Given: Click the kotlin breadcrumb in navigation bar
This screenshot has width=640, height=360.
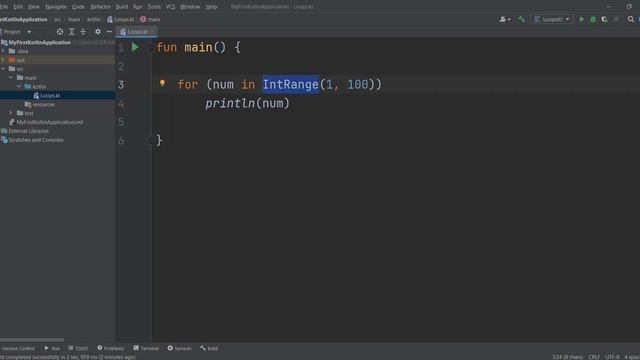Looking at the screenshot, I should coord(93,19).
